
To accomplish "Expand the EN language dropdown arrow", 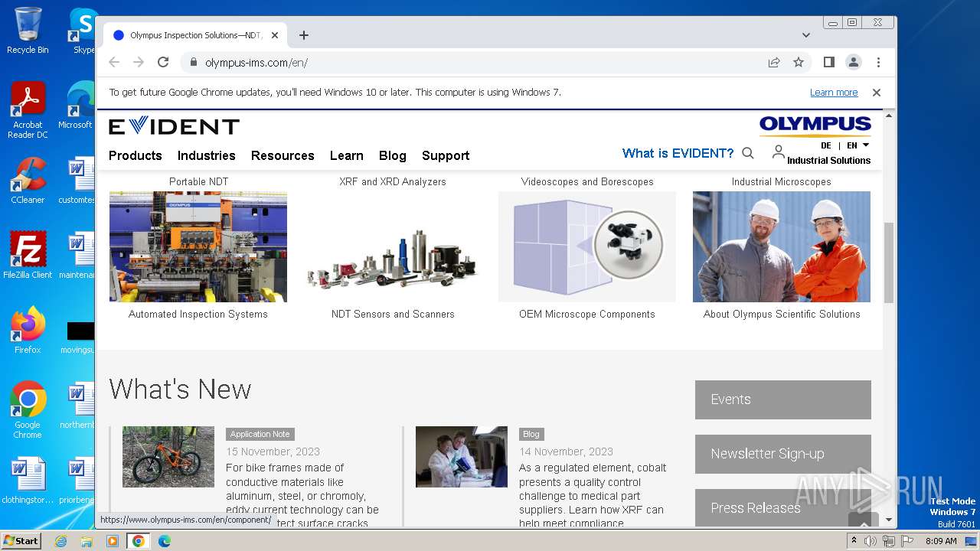I will click(866, 145).
